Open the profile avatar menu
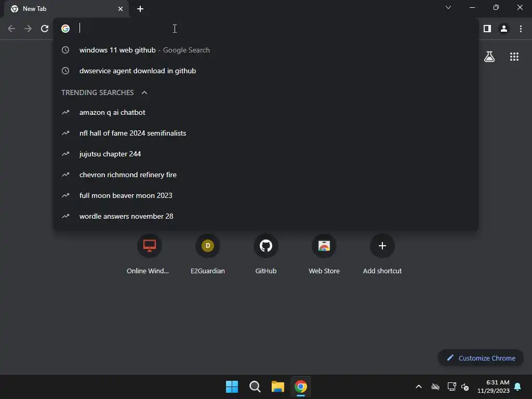Screen dimensions: 532x399 tap(504, 29)
